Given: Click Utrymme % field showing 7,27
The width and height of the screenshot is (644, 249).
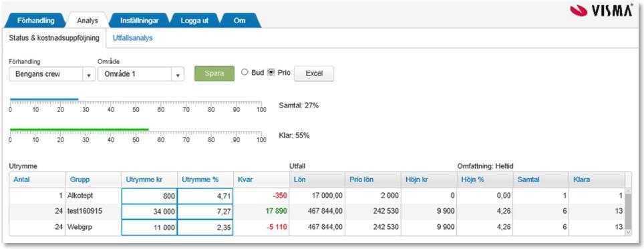Looking at the screenshot, I should click(x=205, y=212).
